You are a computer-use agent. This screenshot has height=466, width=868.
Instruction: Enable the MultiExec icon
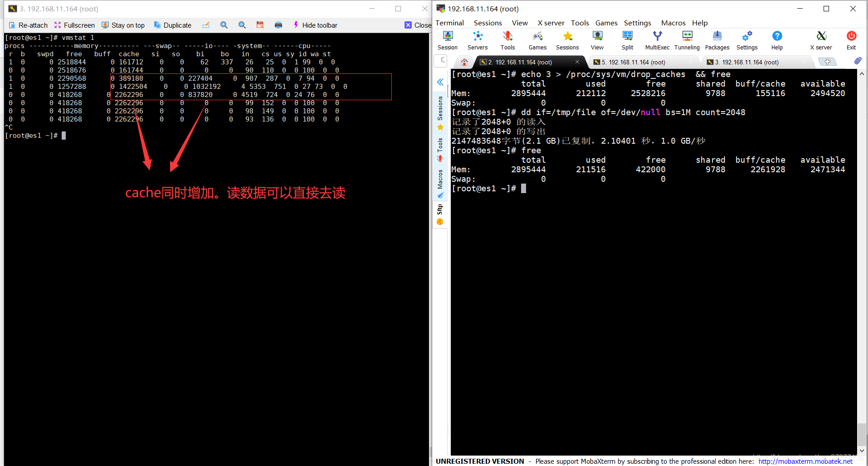coord(657,40)
